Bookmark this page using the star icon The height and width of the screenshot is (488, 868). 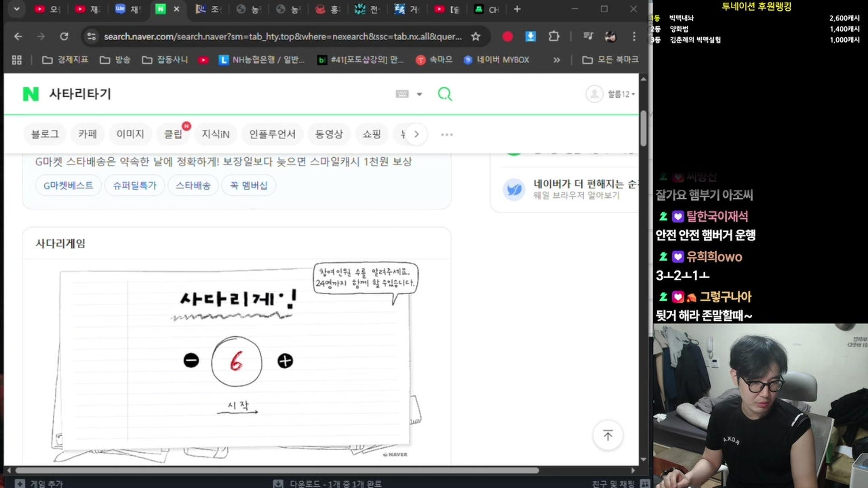476,37
